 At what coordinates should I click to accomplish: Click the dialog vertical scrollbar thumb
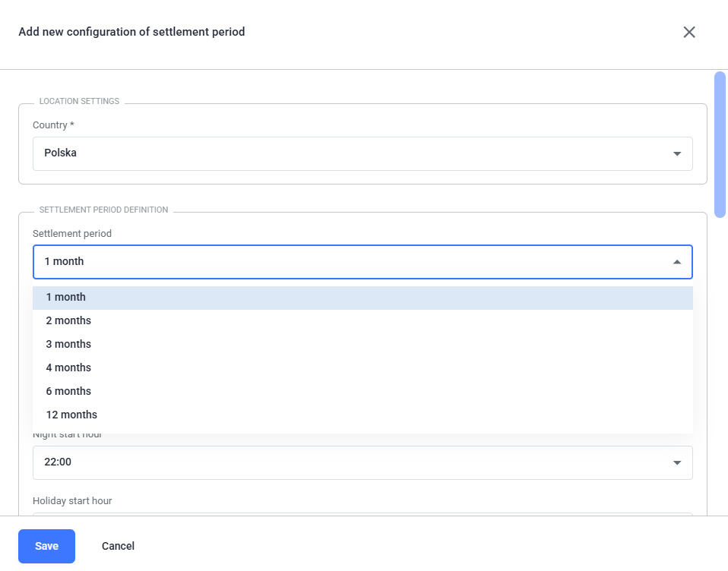click(x=720, y=145)
